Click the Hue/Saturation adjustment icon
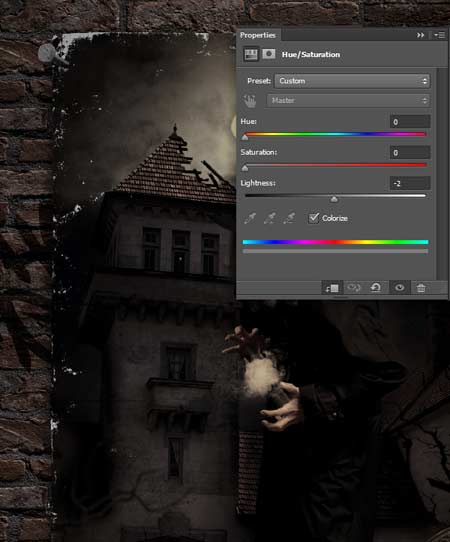The height and width of the screenshot is (542, 450). tap(251, 54)
